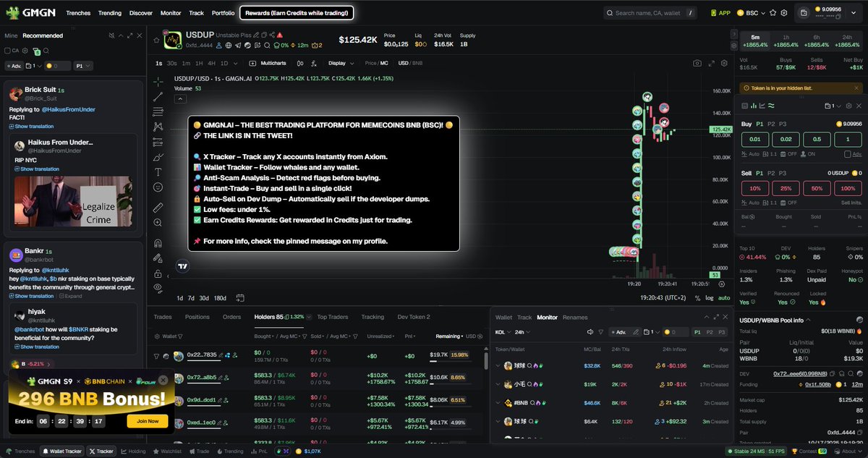
Task: Expand the #BNB row in Monitor
Action: (x=498, y=402)
